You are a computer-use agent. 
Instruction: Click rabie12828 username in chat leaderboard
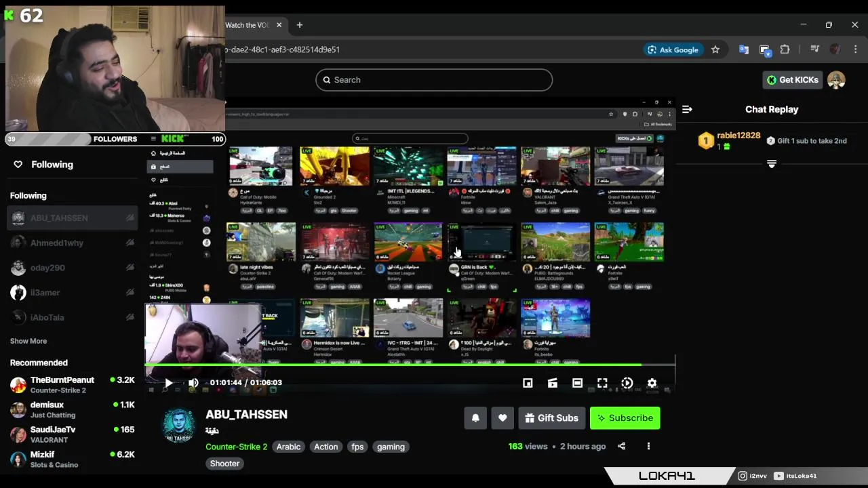738,136
